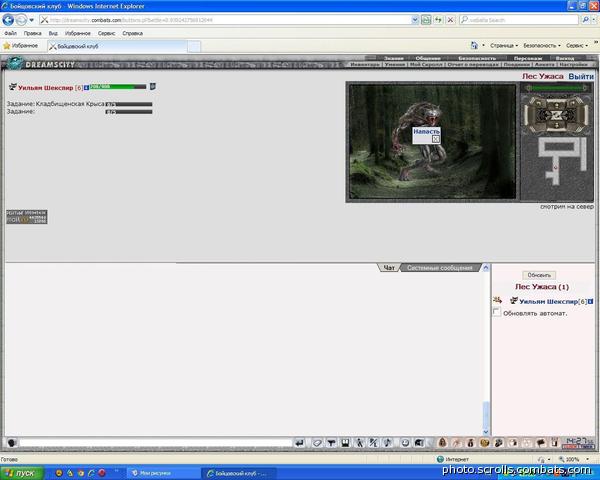Expand the Безопасность command bar dropdown
The height and width of the screenshot is (480, 600).
541,46
